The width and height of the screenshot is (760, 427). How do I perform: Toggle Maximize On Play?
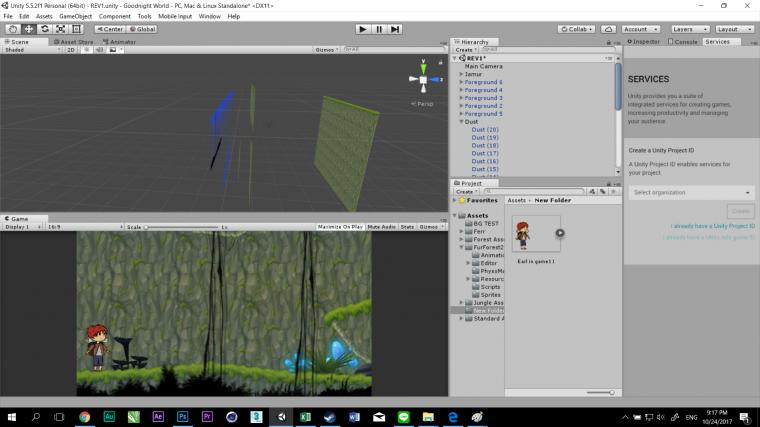coord(339,227)
